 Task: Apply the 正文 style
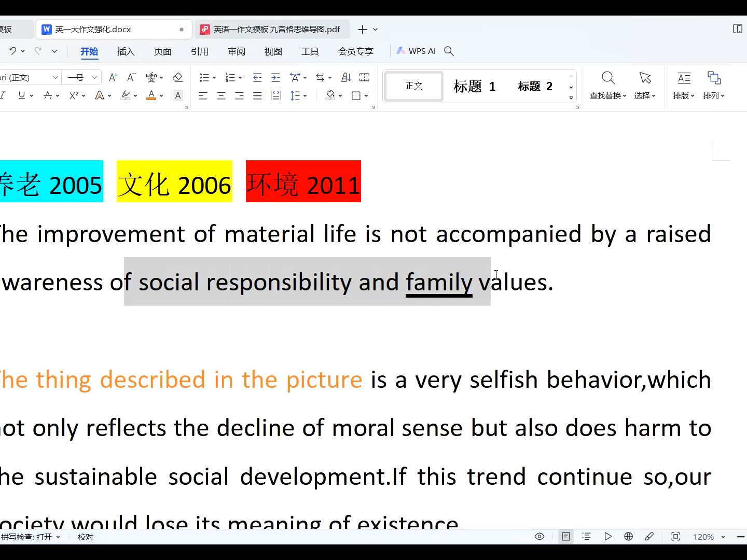pos(414,86)
